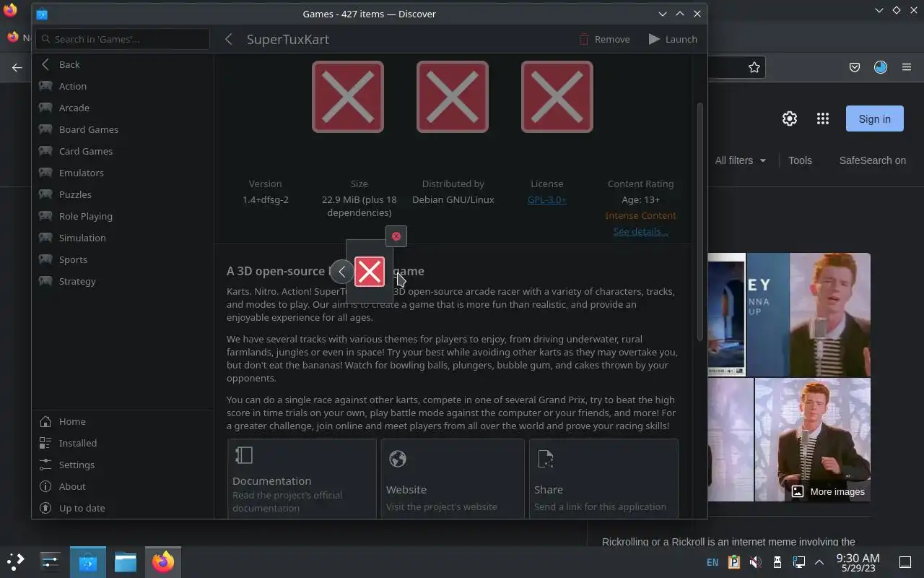This screenshot has height=578, width=924.
Task: Open the network connections tray icon
Action: (798, 562)
